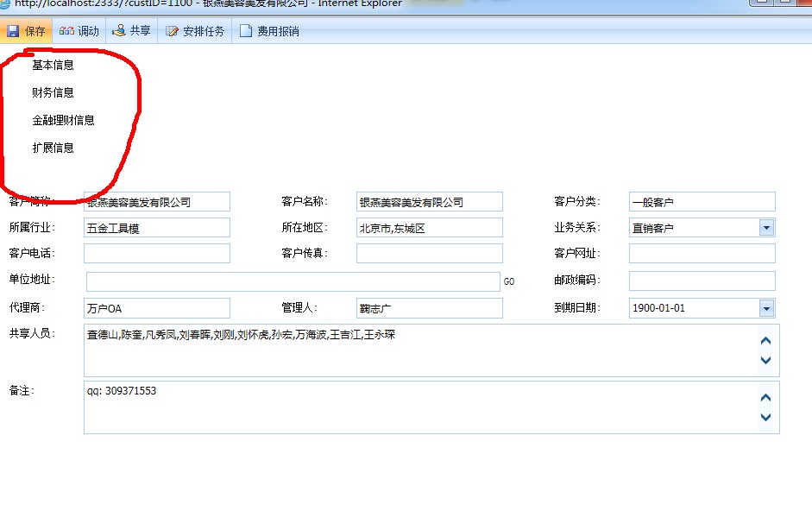The height and width of the screenshot is (530, 812).
Task: Click inside the 客户网址 input field
Action: pos(701,253)
